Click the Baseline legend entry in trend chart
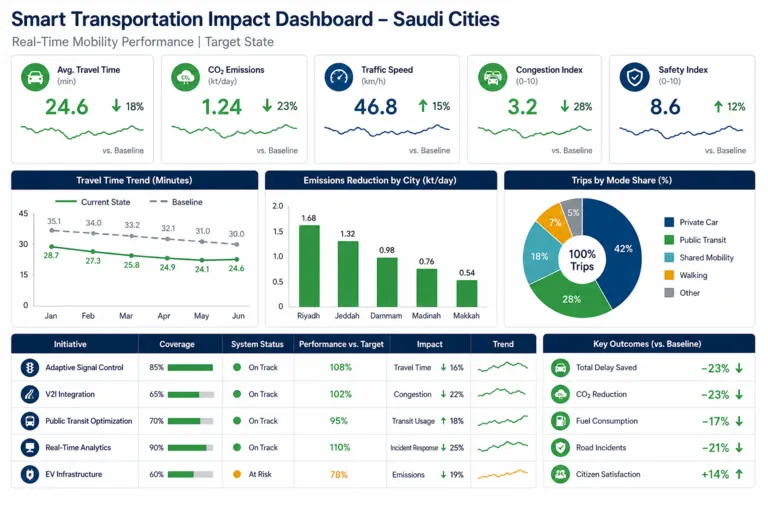 (x=175, y=202)
